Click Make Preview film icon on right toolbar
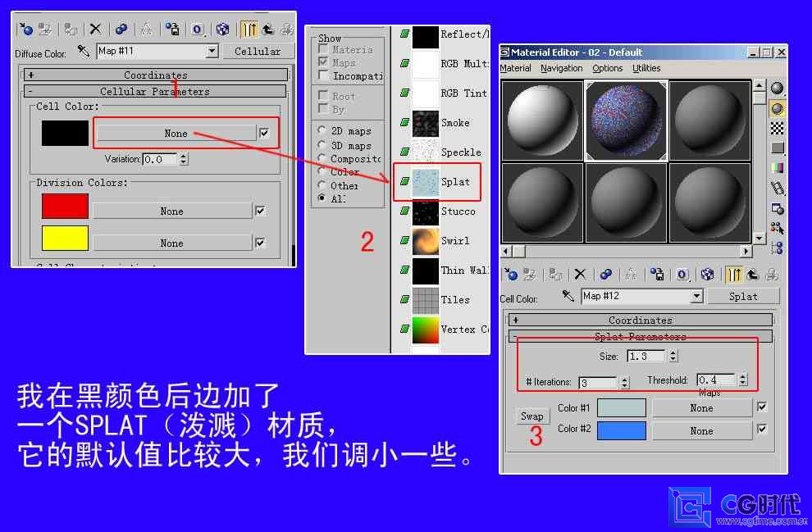 [x=777, y=188]
